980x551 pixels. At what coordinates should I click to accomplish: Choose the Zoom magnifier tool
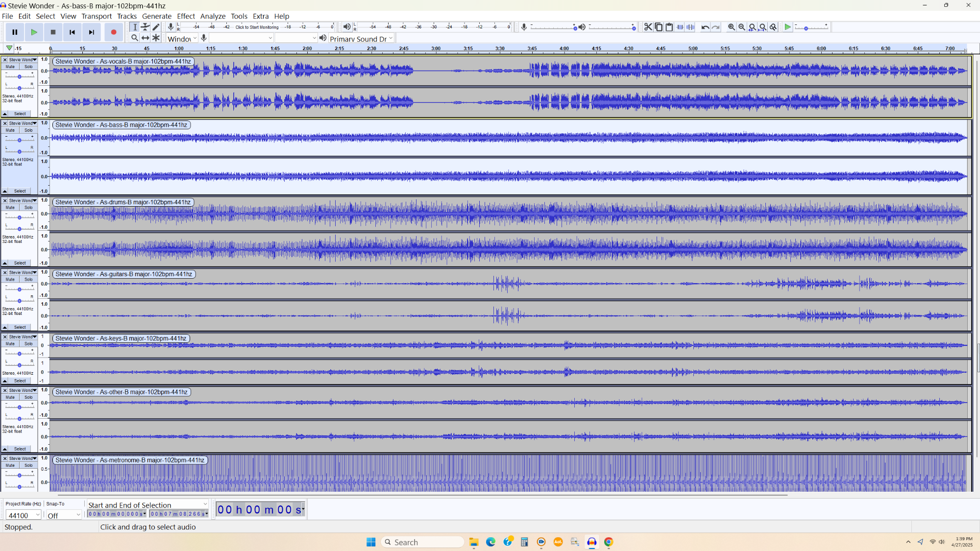135,38
